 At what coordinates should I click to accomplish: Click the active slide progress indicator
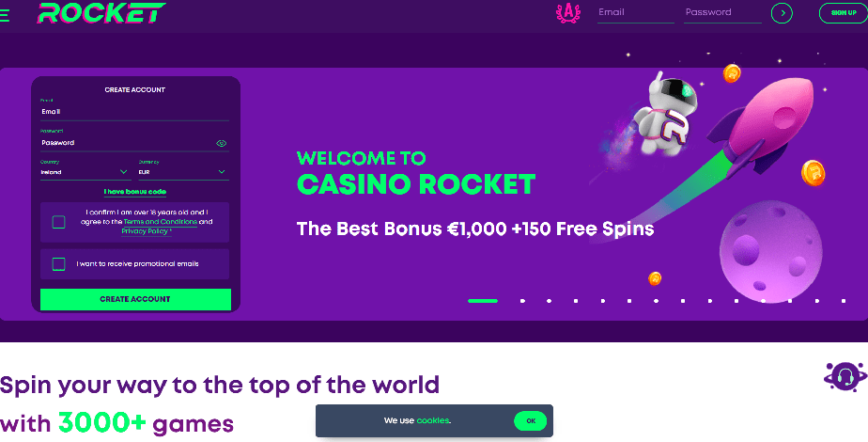[x=483, y=301]
